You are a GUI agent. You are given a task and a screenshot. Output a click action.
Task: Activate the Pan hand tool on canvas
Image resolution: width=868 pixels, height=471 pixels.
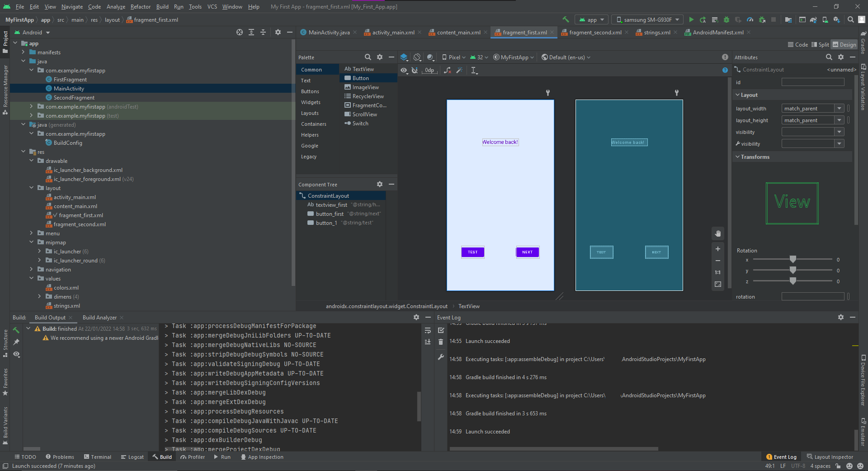point(717,233)
